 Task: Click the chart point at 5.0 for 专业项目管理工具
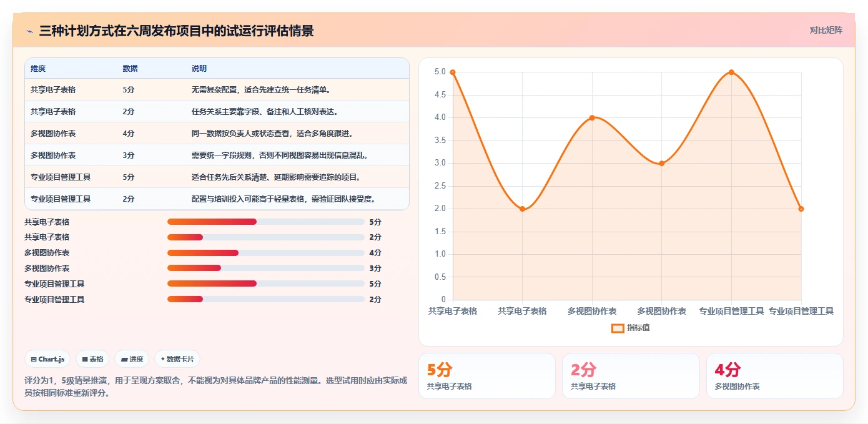point(731,72)
